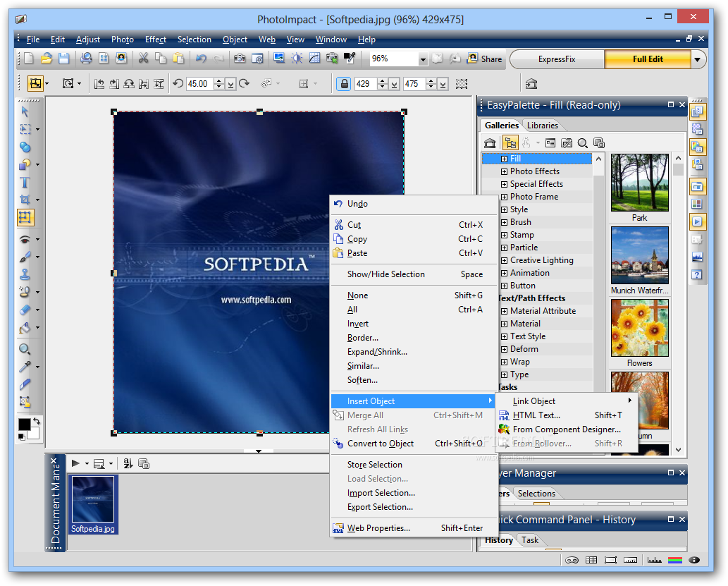Select the Crop tool

coord(25,200)
